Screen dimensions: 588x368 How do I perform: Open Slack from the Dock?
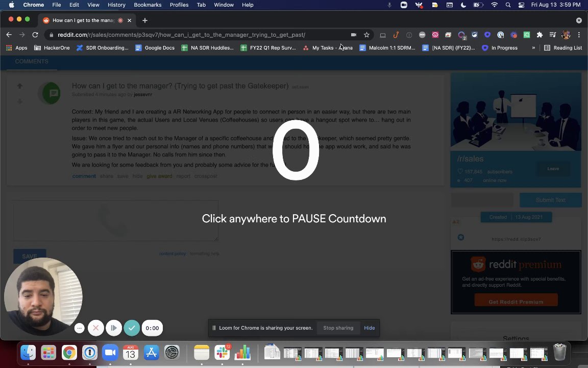(222, 353)
